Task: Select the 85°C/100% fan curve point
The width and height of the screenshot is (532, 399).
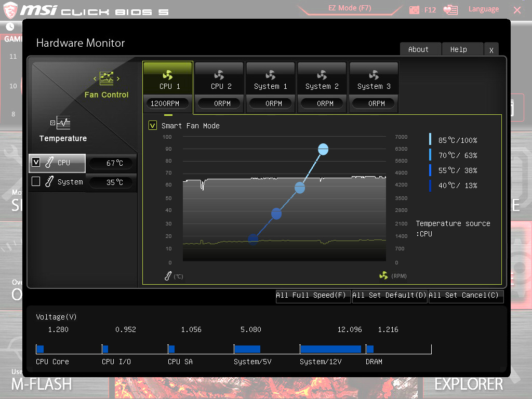Action: [323, 149]
